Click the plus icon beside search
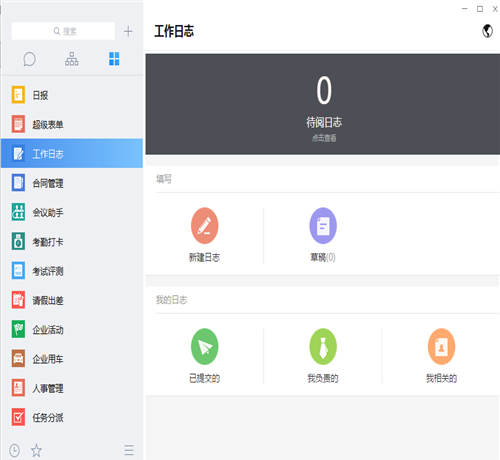This screenshot has width=500, height=460. (x=128, y=31)
